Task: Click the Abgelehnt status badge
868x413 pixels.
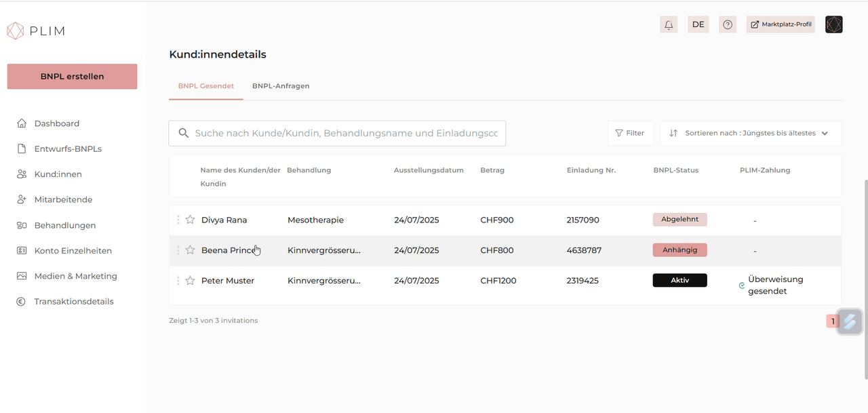Action: coord(680,220)
